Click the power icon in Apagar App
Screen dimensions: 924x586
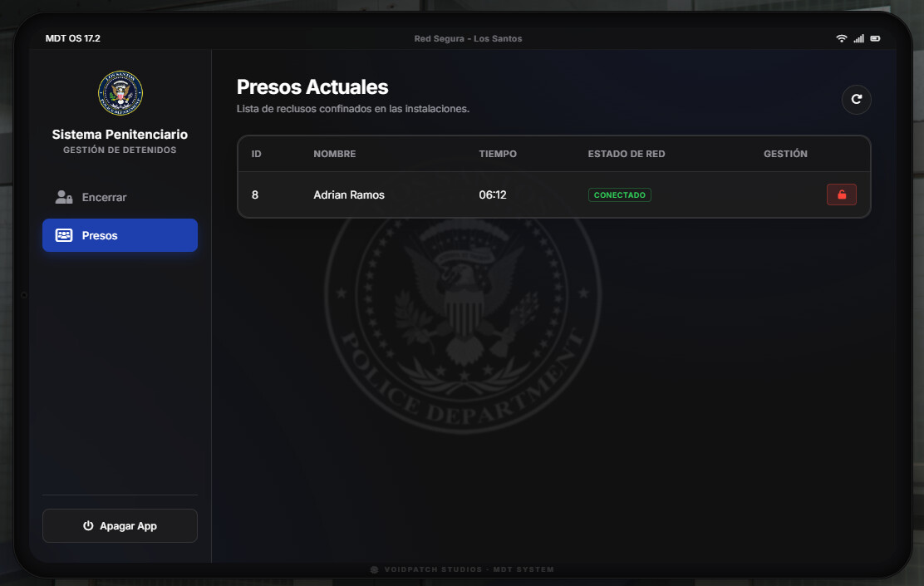coord(88,525)
